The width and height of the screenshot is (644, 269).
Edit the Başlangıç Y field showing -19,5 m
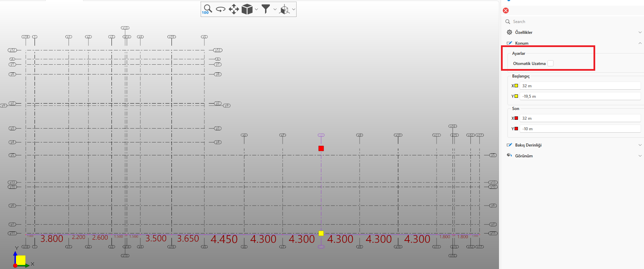tap(580, 96)
